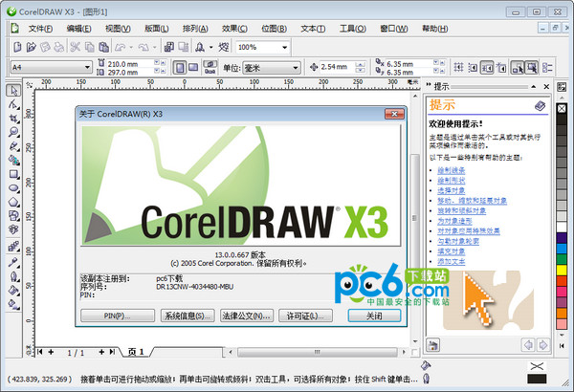Click the horizontal scrollbar below canvas
This screenshot has height=392, width=574.
point(317,352)
